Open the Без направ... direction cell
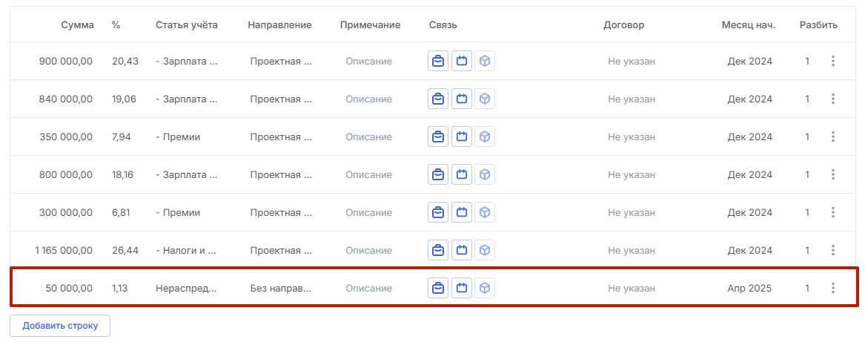Screen dimensions: 868x345 coord(281,288)
